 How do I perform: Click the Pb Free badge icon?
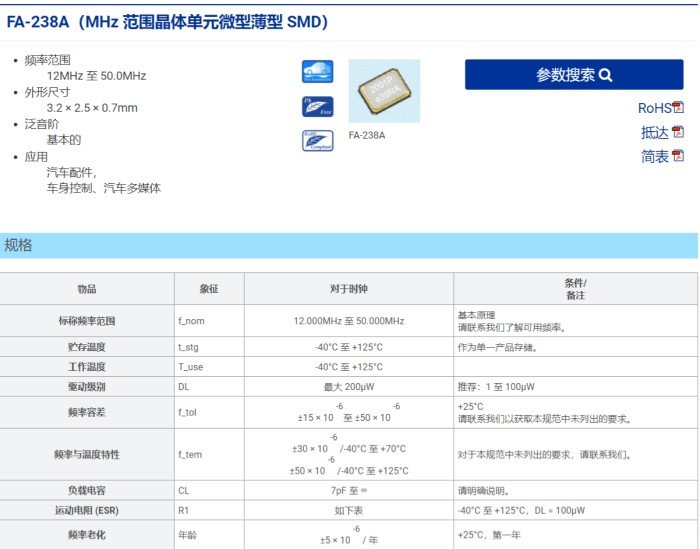(x=317, y=107)
